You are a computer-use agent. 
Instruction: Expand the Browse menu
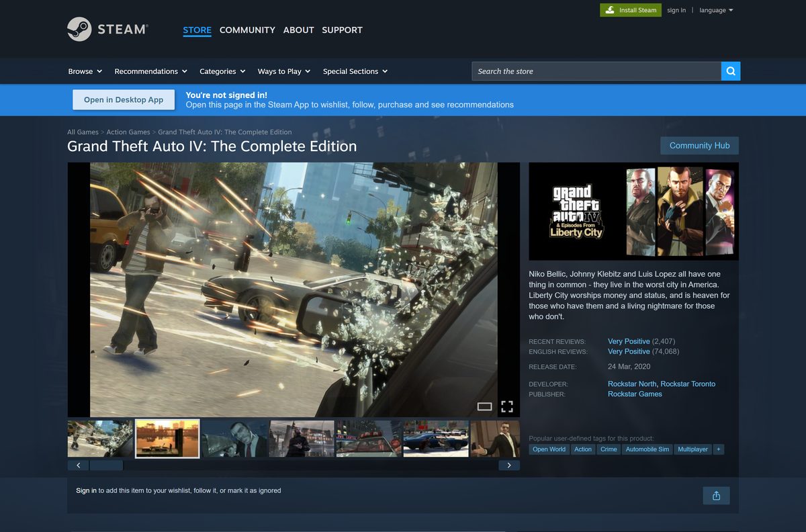click(85, 71)
